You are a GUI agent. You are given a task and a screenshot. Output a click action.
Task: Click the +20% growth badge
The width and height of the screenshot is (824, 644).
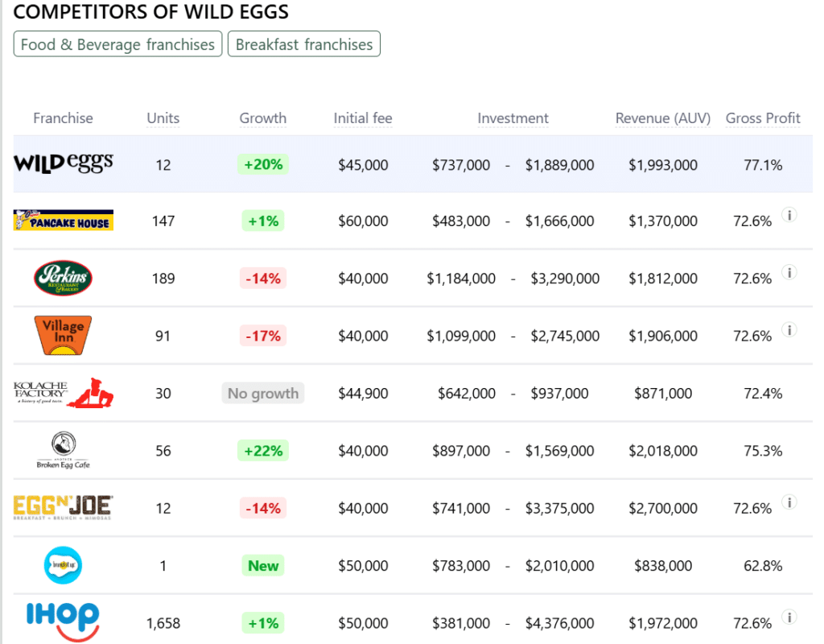(263, 164)
